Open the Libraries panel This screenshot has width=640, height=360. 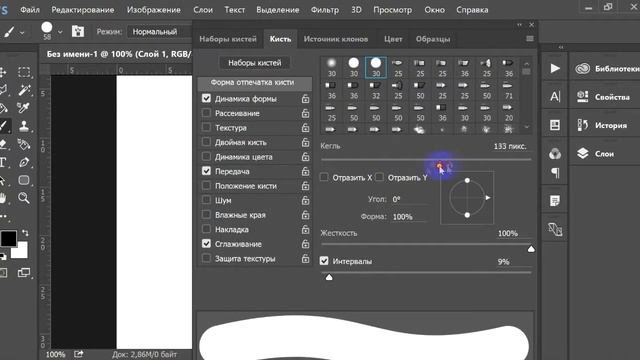click(606, 69)
